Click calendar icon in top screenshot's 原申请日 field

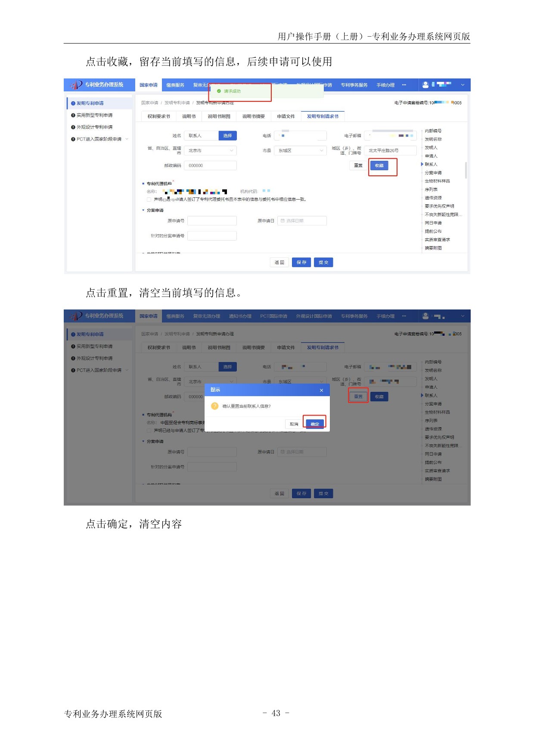pos(283,221)
